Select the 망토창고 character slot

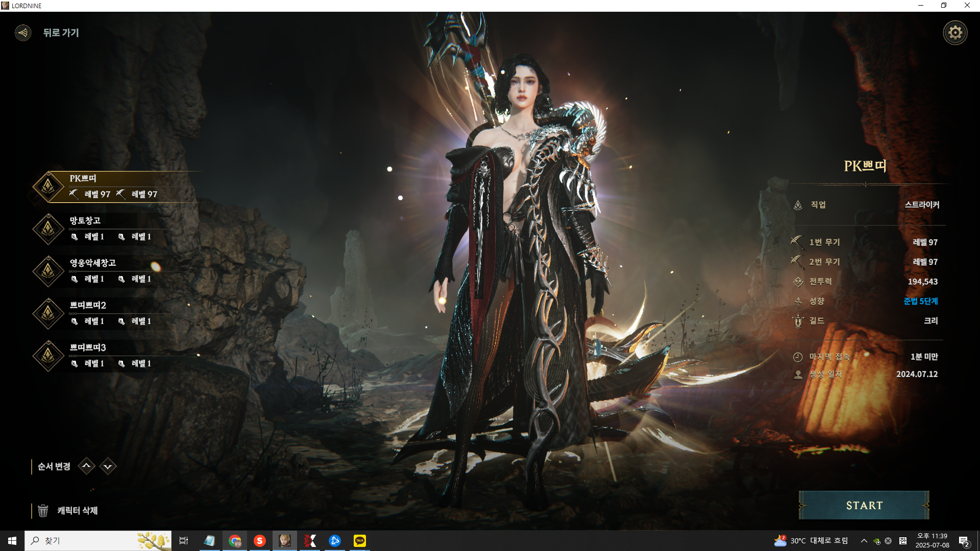[x=117, y=229]
